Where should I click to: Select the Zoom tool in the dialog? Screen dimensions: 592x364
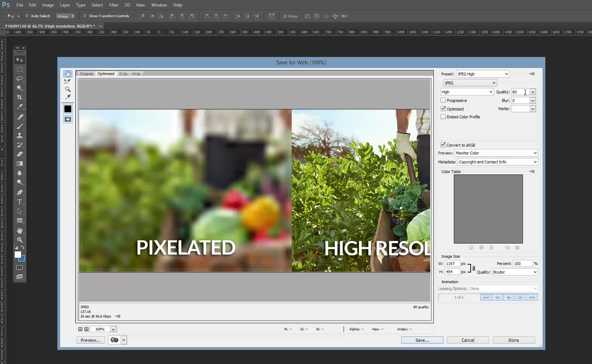(68, 89)
